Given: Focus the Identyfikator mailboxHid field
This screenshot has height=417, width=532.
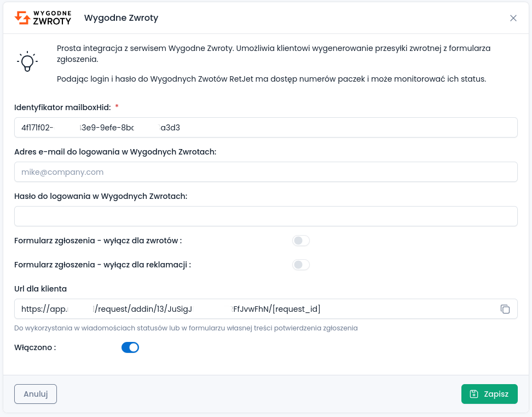Looking at the screenshot, I should 265,128.
